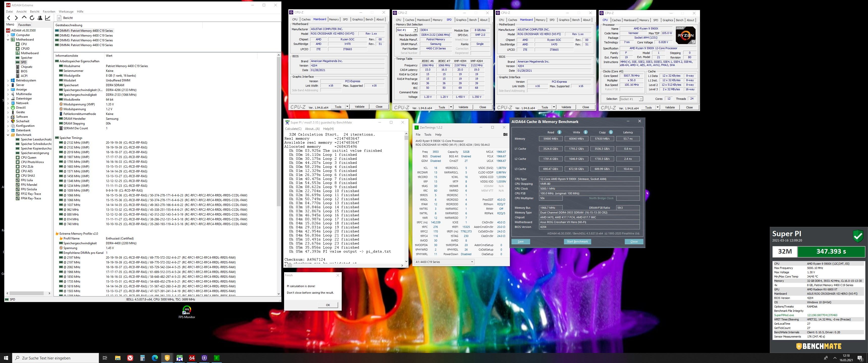This screenshot has width=868, height=363.
Task: Open the Datei menu in AIDA64
Action: pos(9,11)
